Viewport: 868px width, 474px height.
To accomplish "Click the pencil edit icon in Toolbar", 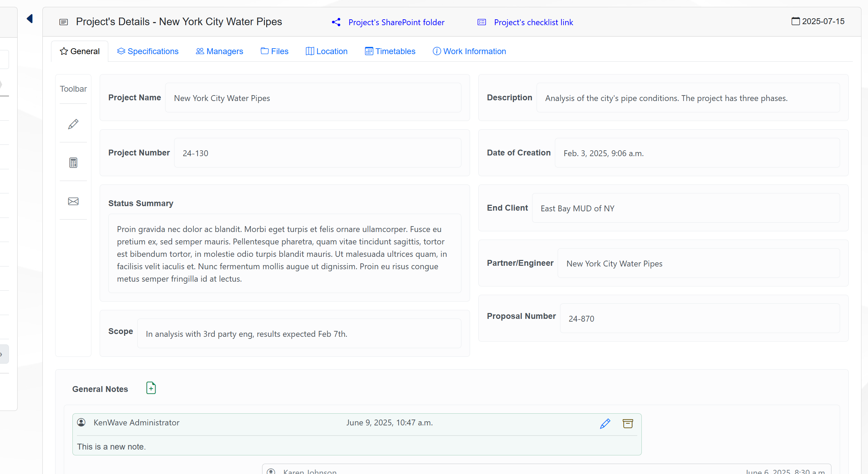I will point(73,124).
